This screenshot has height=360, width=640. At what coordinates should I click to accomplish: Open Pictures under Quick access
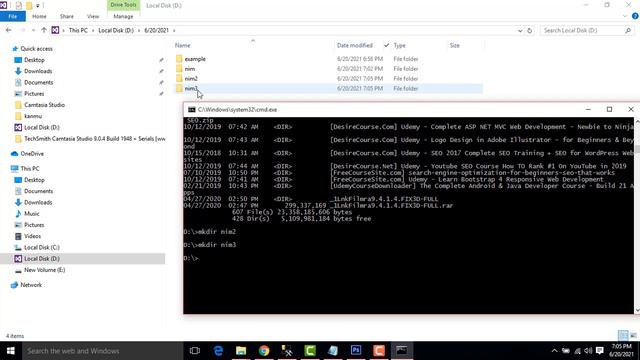click(34, 93)
